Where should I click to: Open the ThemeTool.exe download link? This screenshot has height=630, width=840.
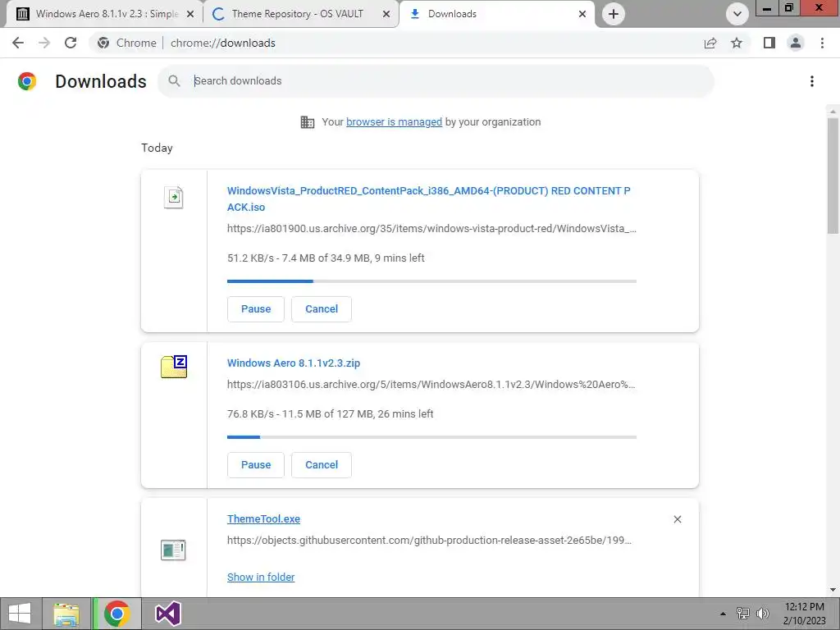[x=263, y=519]
